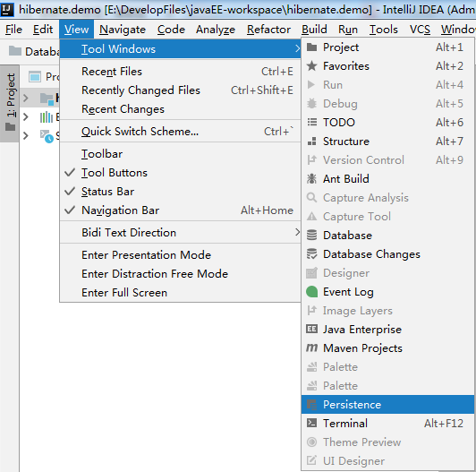Click the Project view panel icon
The image size is (476, 472).
pos(35,77)
